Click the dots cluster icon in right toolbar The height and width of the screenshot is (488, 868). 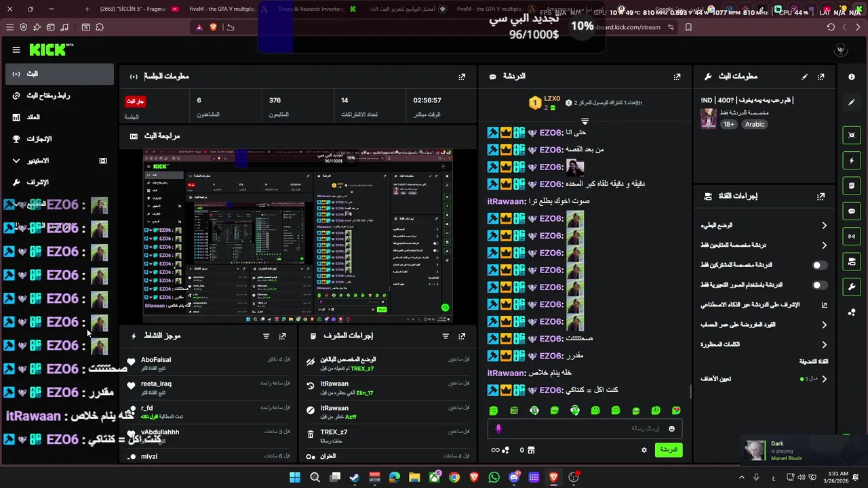click(852, 312)
